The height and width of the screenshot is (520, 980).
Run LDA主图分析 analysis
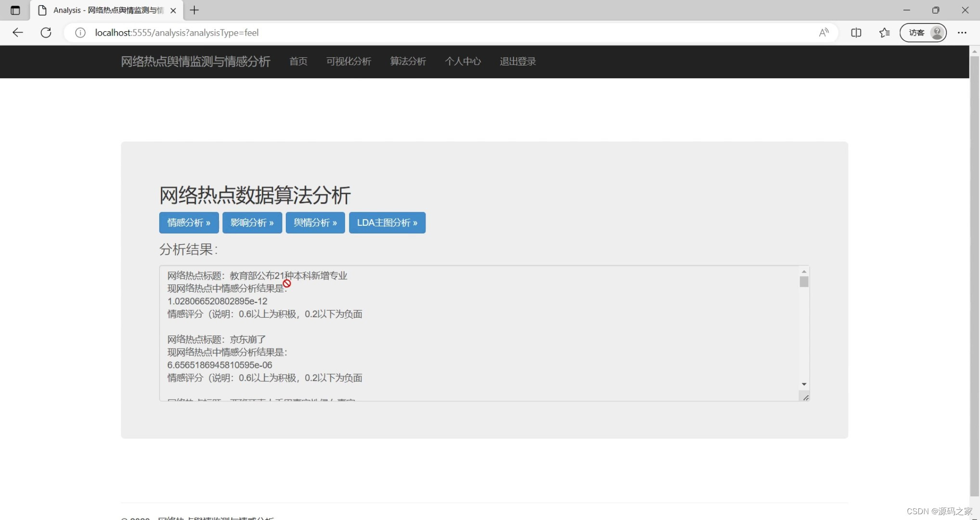click(x=387, y=222)
